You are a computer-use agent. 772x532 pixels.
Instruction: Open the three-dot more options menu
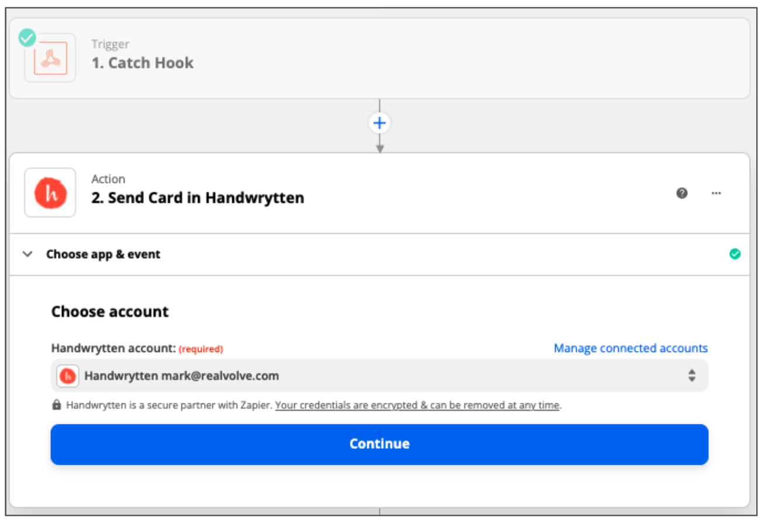click(716, 193)
